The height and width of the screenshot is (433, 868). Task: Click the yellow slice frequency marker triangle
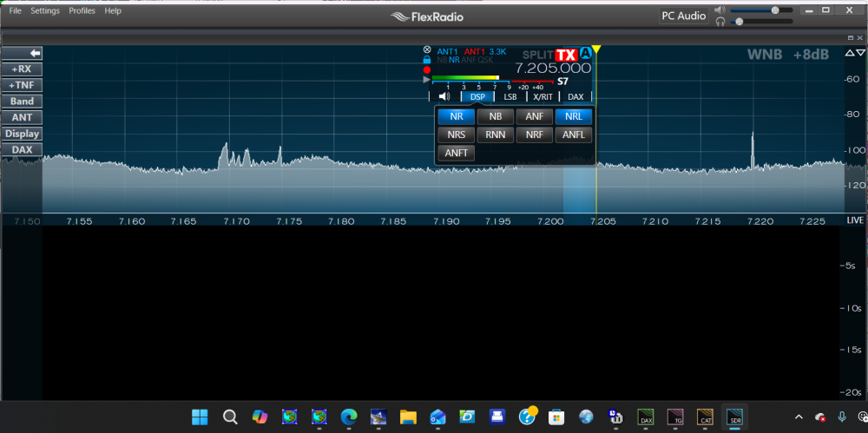click(596, 49)
